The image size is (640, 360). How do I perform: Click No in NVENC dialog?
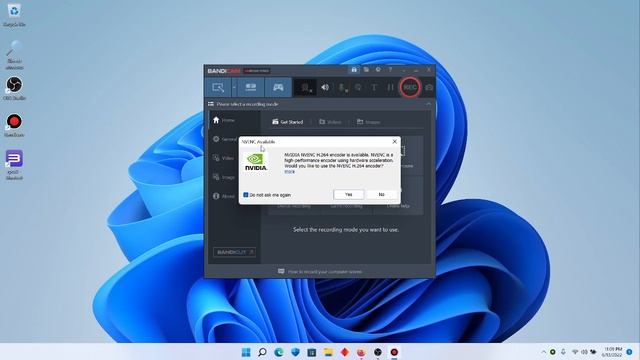tap(381, 195)
